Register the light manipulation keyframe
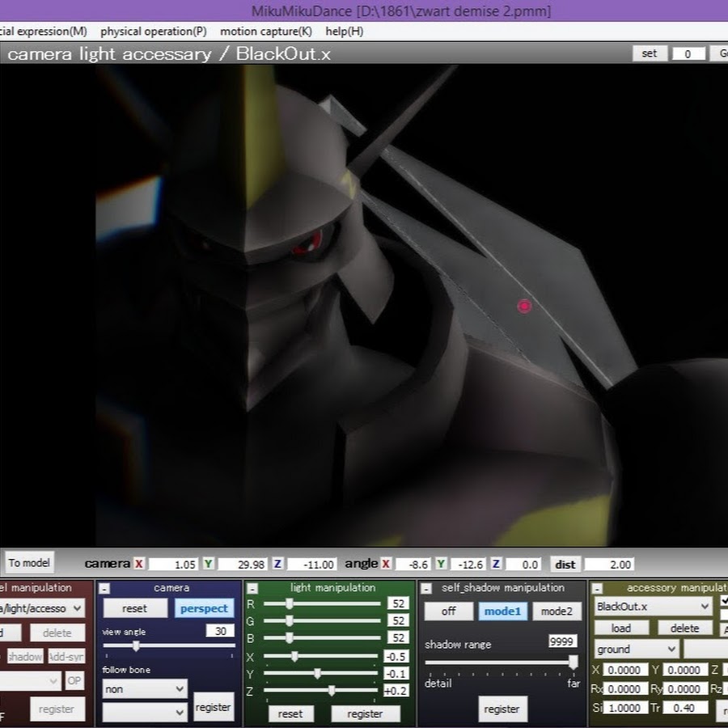Image resolution: width=728 pixels, height=728 pixels. point(365,713)
